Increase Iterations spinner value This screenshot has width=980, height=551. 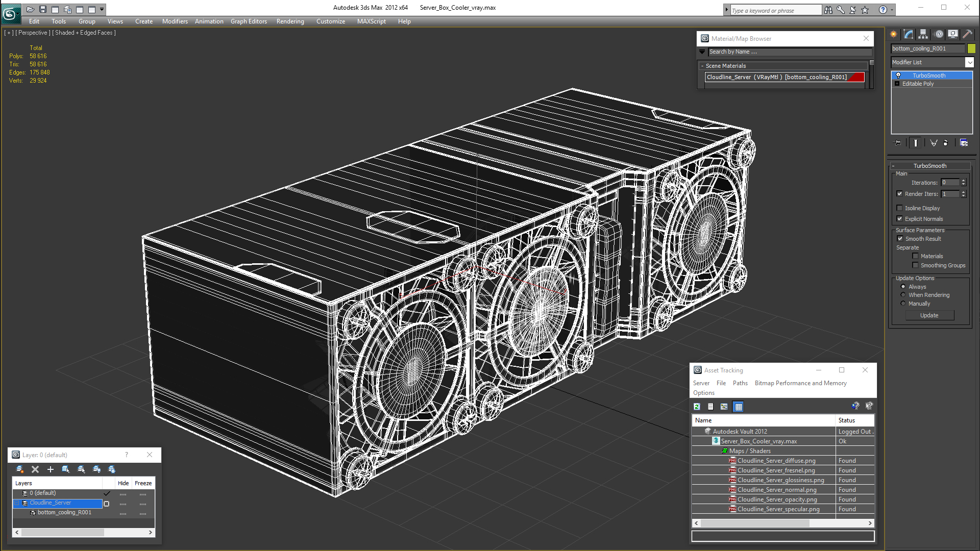click(964, 181)
